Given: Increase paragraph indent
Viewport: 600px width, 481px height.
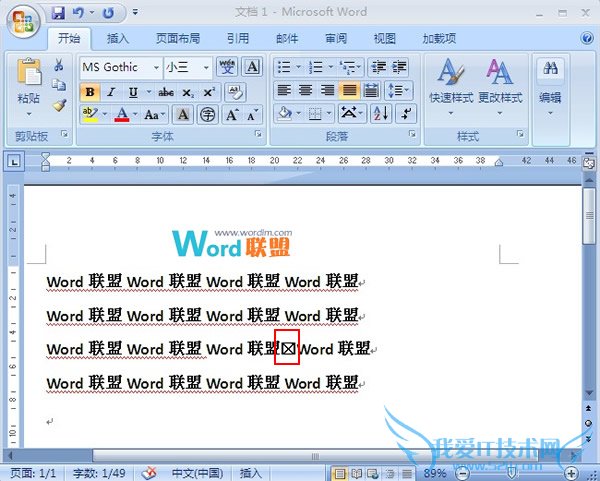Looking at the screenshot, I should click(x=399, y=67).
